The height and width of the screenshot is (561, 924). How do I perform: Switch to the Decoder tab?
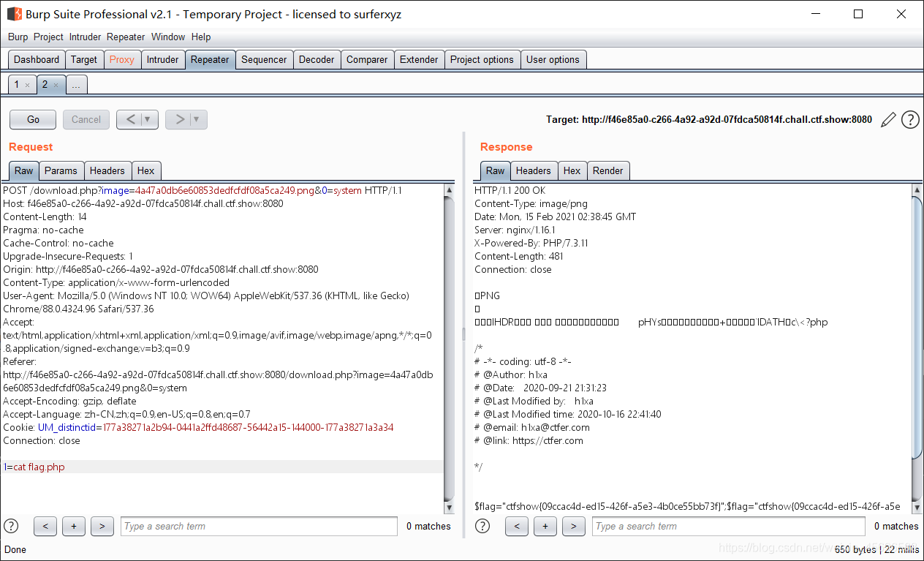tap(317, 60)
